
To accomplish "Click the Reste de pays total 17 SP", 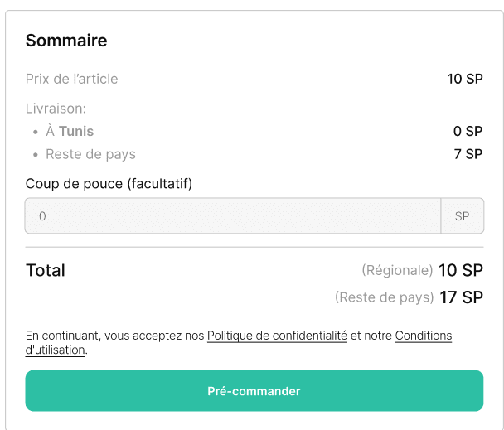I will point(461,297).
